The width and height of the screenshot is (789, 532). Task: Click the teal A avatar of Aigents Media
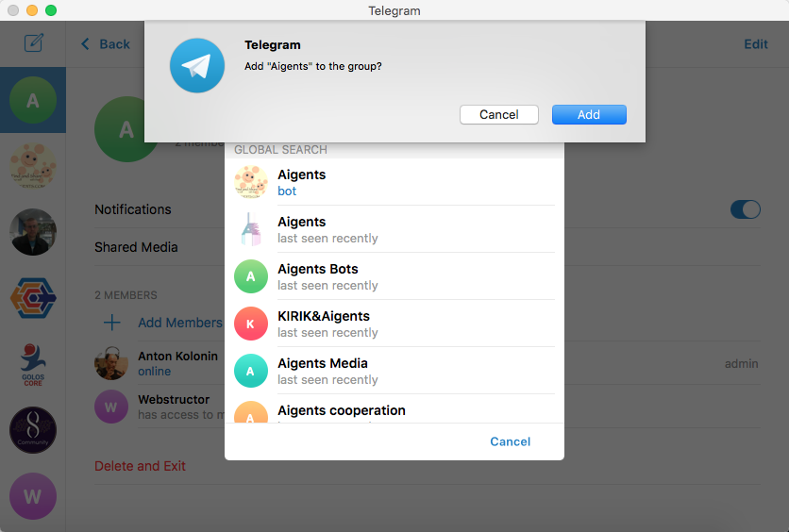pyautogui.click(x=251, y=371)
